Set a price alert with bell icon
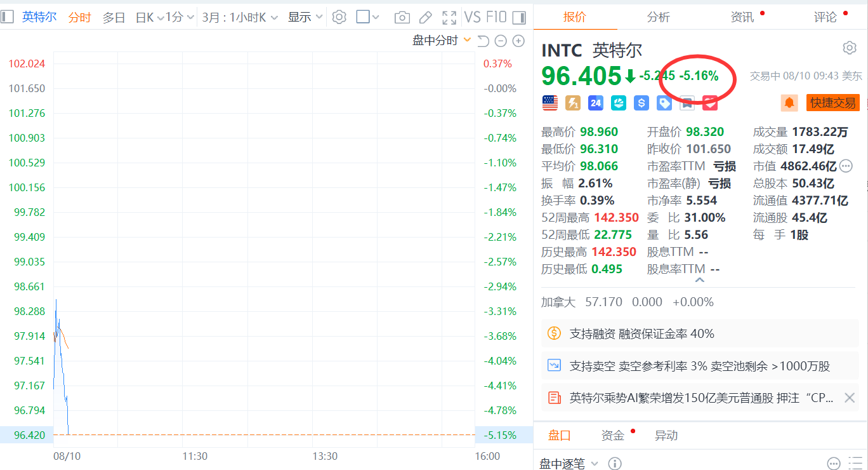The image size is (868, 470). pos(790,102)
